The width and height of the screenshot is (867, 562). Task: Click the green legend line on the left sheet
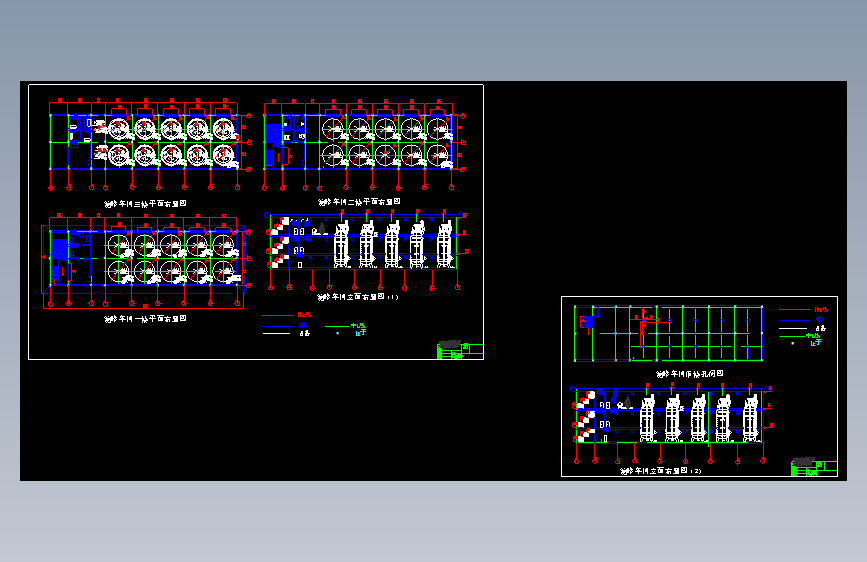(337, 326)
